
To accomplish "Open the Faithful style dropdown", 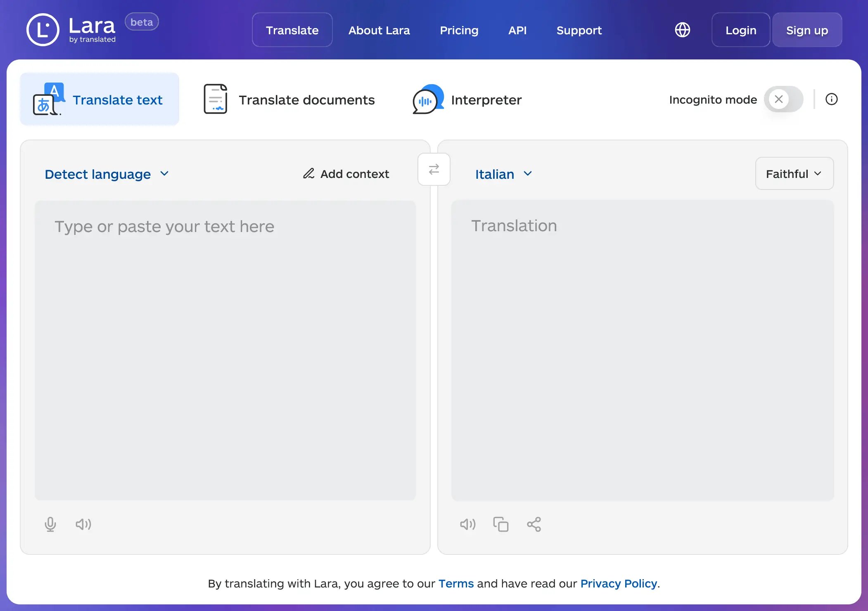I will coord(794,174).
